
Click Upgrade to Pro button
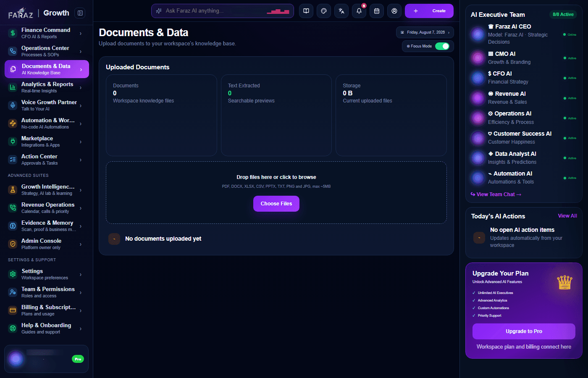[524, 331]
